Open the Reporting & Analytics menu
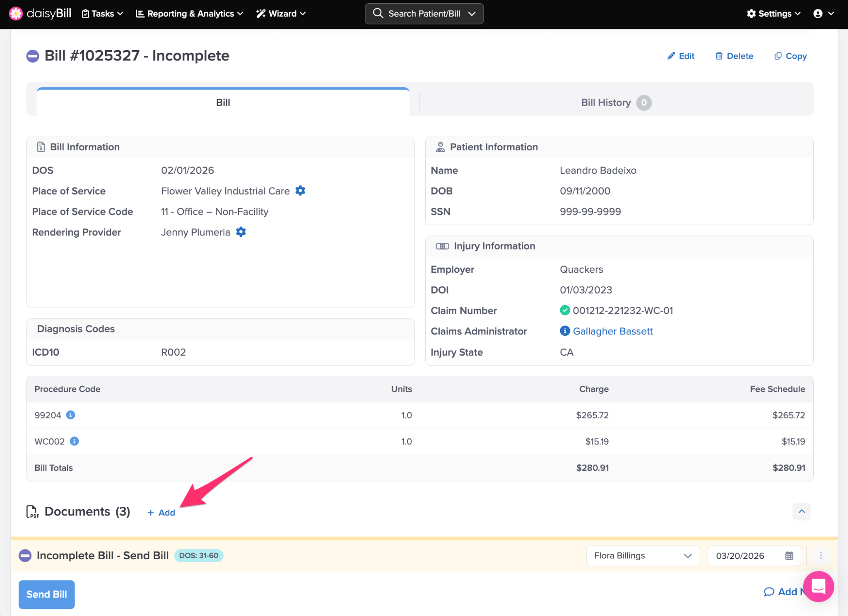Screen dimensions: 848x616 click(189, 14)
